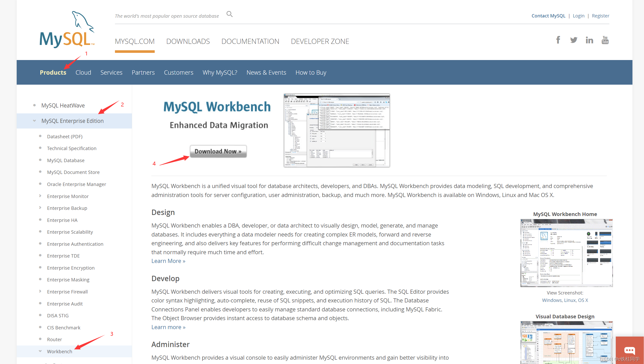Open Router sidebar item
This screenshot has height=364, width=644.
[x=54, y=339]
